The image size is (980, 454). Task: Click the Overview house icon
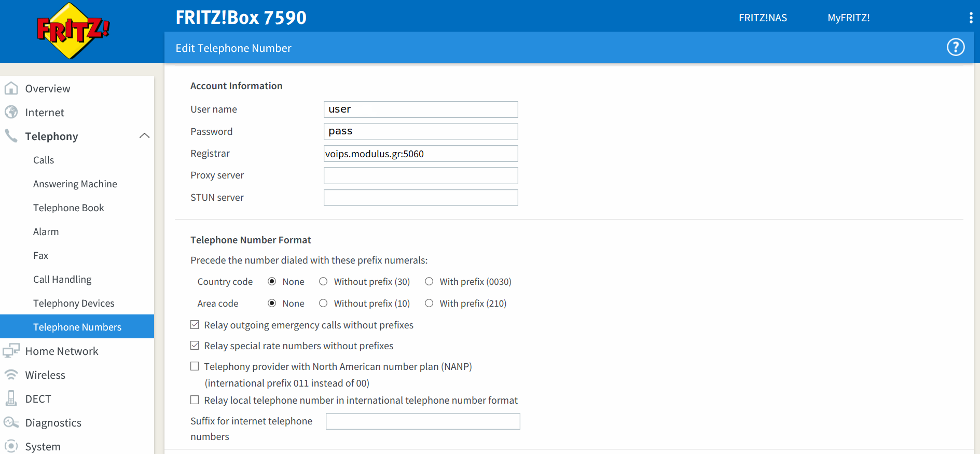coord(11,88)
